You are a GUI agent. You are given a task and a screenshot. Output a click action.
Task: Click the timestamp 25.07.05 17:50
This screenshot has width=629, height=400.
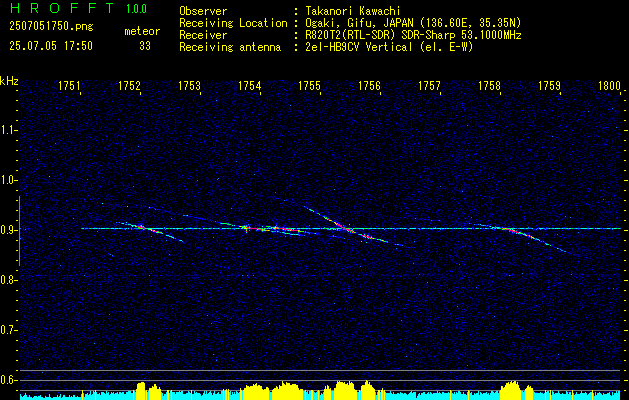(x=51, y=45)
